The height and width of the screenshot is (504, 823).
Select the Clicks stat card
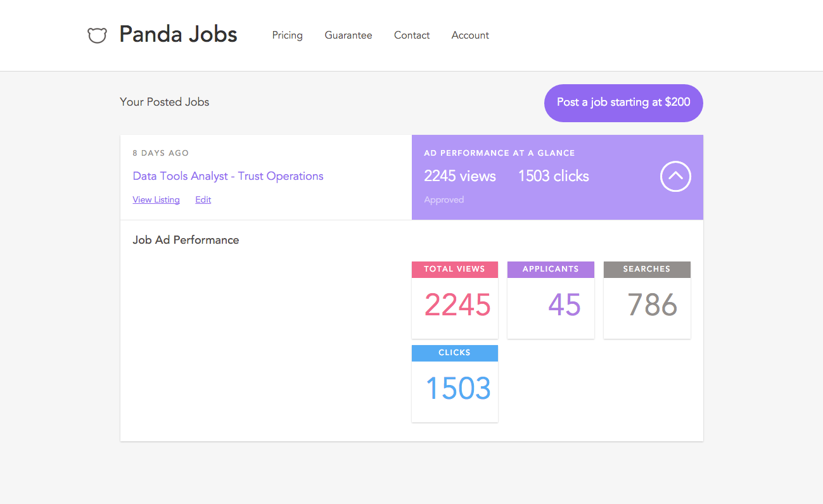[455, 384]
